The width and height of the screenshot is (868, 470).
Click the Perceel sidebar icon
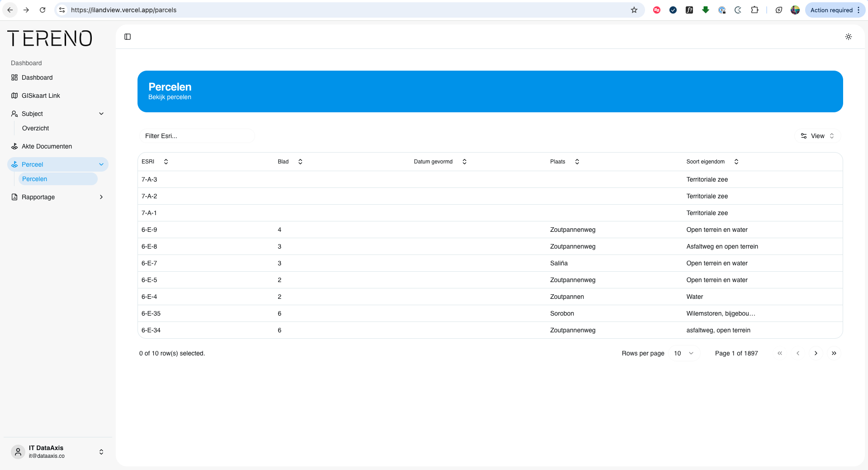coord(14,164)
